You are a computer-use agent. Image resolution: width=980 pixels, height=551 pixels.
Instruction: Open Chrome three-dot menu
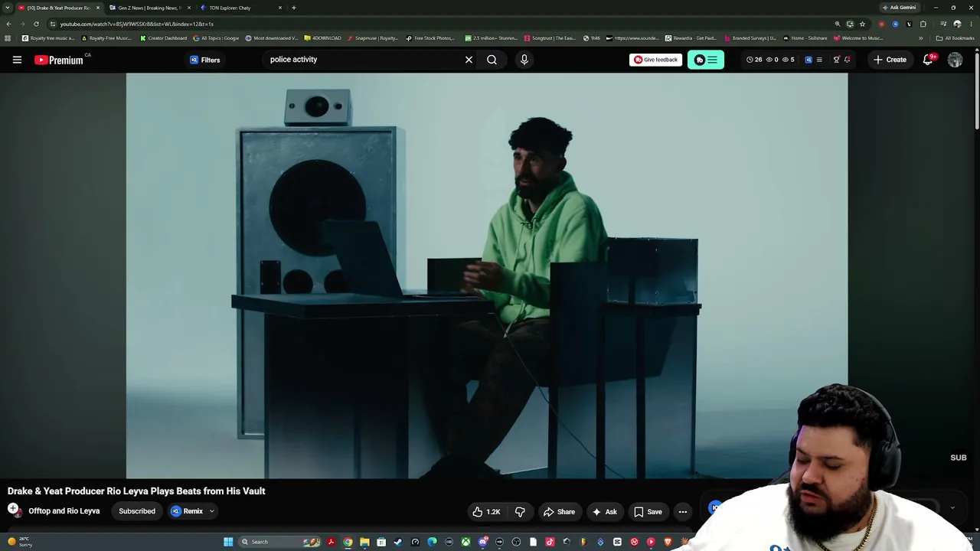pos(971,24)
